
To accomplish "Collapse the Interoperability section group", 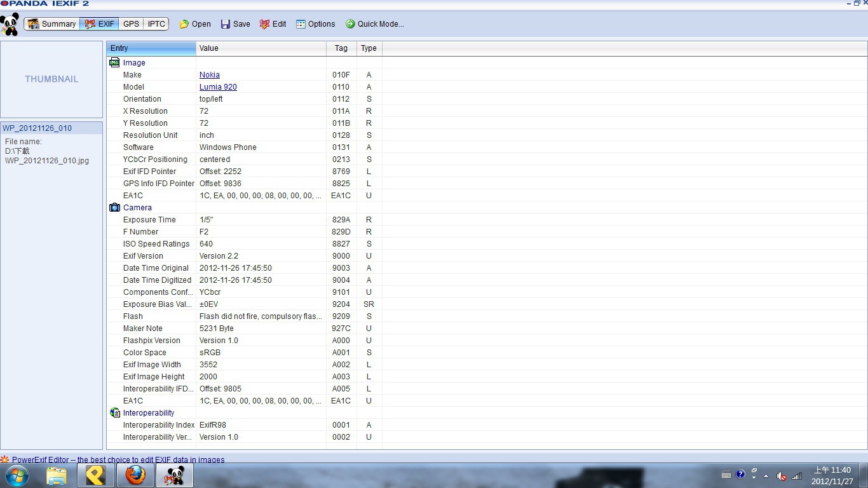I will [114, 413].
